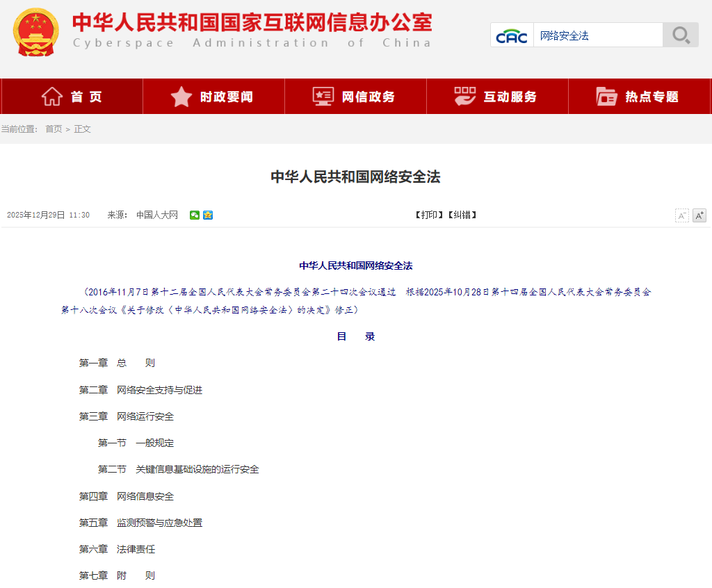Click the 纠错 error-report link
This screenshot has width=712, height=588.
[463, 215]
